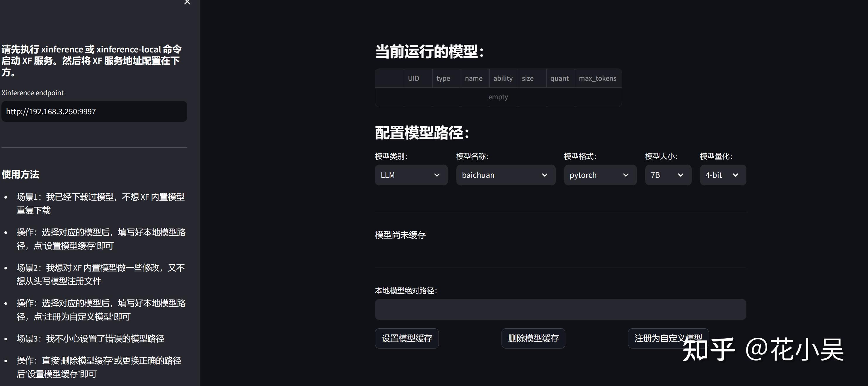Open the 模型大小 7B dropdown
868x386 pixels.
pos(668,175)
